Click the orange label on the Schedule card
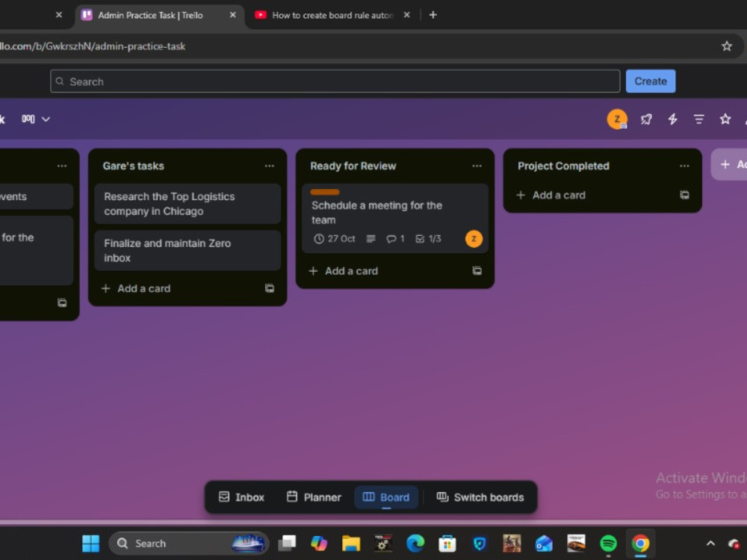The height and width of the screenshot is (560, 747). point(325,193)
